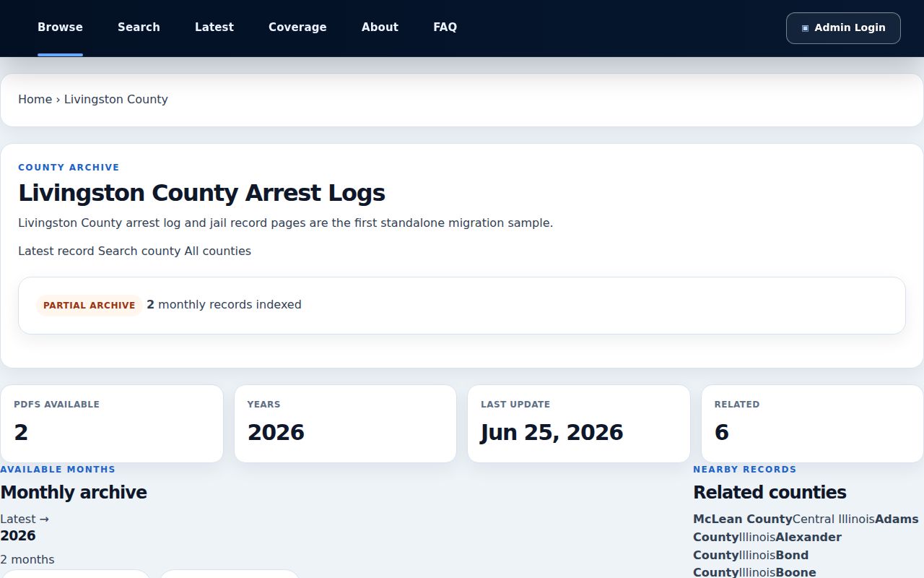924x578 pixels.
Task: Click the Related counties heading
Action: [x=770, y=493]
